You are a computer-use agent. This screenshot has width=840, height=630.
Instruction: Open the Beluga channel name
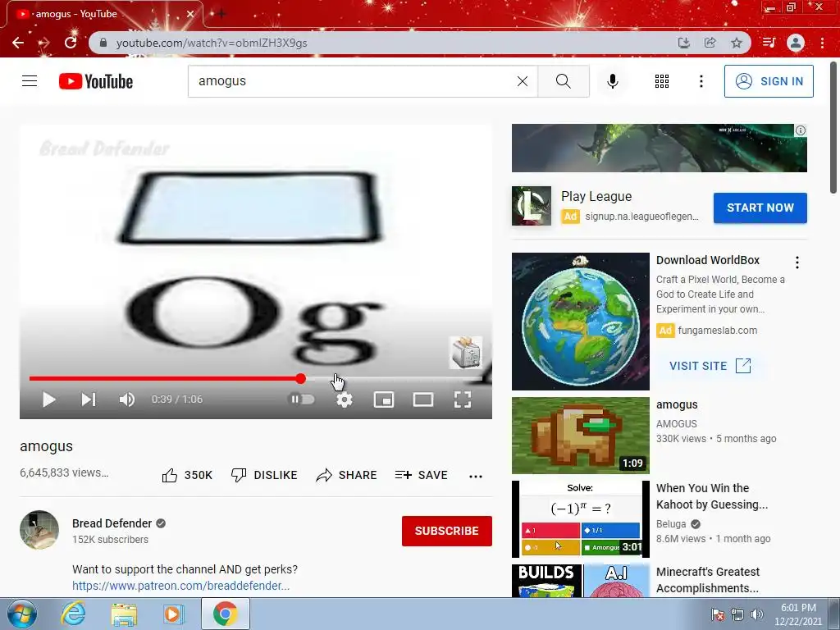click(x=671, y=524)
